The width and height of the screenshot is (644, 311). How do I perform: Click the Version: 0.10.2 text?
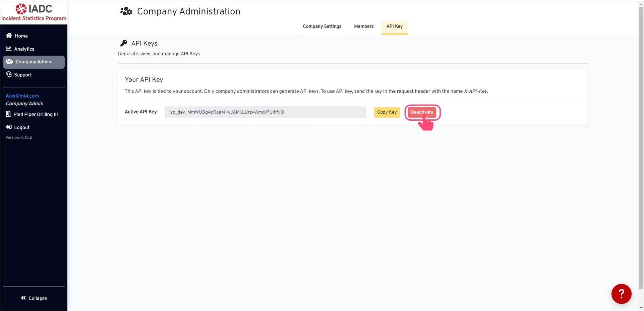click(19, 137)
